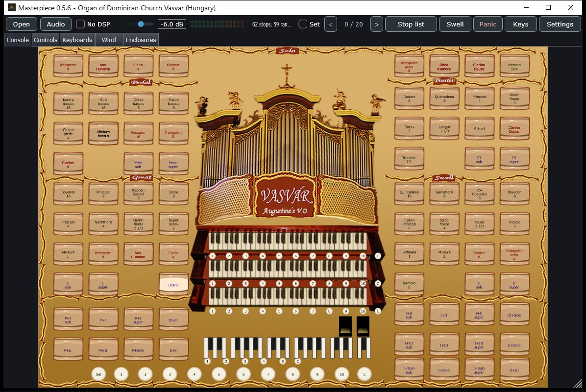Hit the Panic button
Image resolution: width=586 pixels, height=392 pixels.
click(x=488, y=24)
